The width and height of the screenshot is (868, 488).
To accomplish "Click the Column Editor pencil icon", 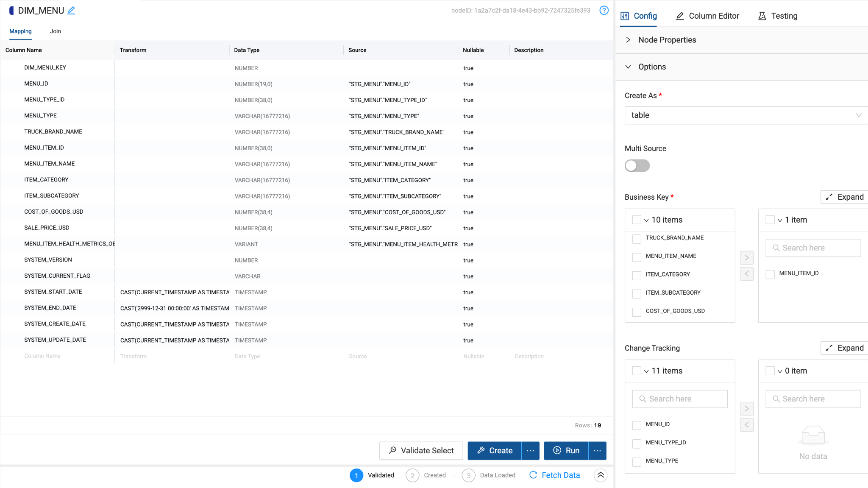I will (680, 16).
